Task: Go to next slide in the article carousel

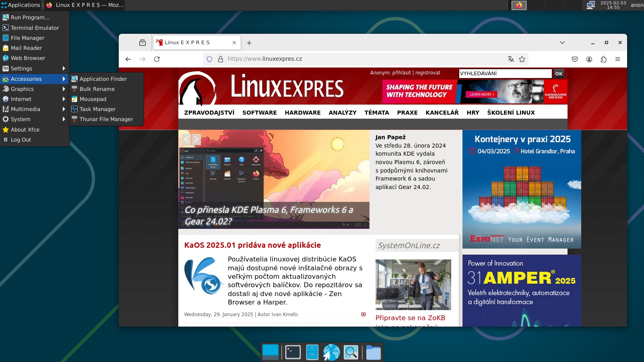Action: (x=196, y=140)
